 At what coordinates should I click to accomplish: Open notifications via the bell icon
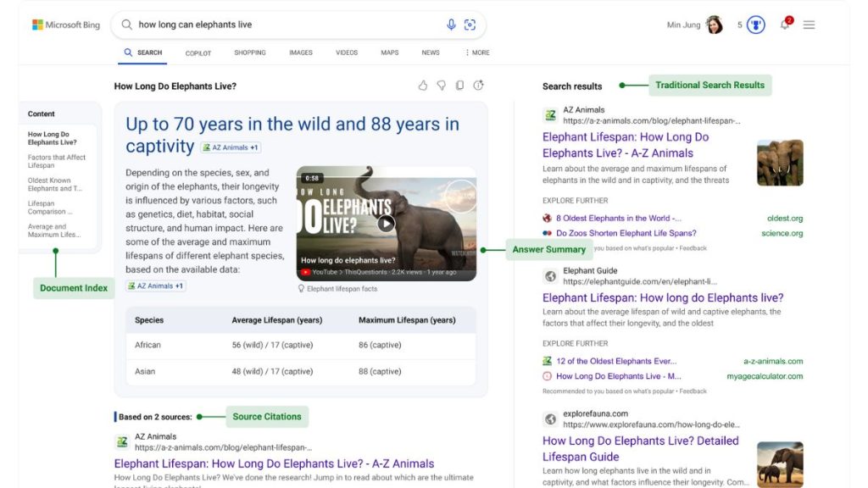pyautogui.click(x=784, y=25)
